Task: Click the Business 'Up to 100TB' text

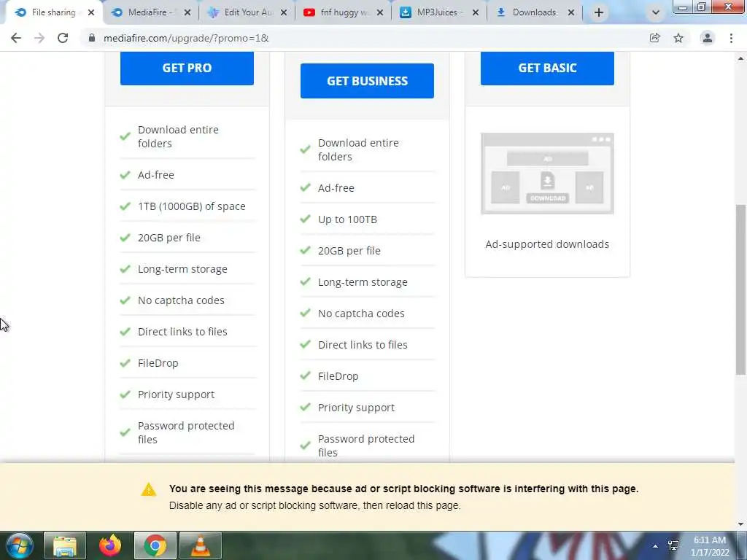Action: click(347, 219)
